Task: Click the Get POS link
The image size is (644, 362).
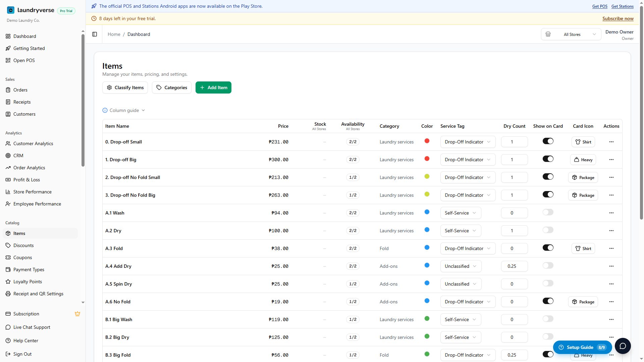Action: coord(600,6)
